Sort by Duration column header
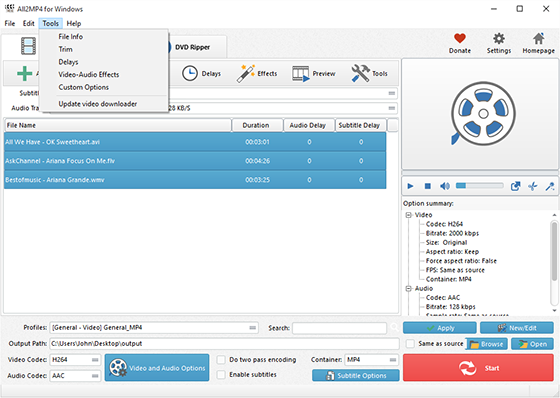This screenshot has width=560, height=398. point(257,125)
